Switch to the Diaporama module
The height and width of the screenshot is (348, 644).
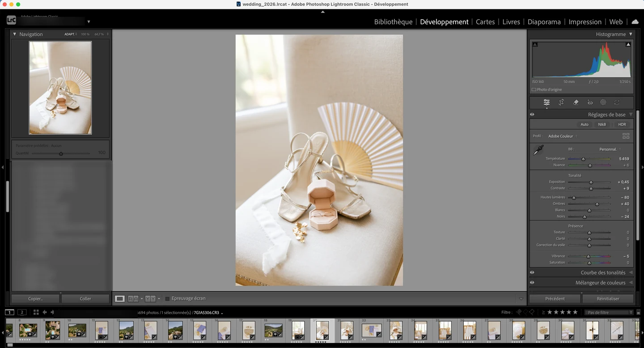pos(544,21)
